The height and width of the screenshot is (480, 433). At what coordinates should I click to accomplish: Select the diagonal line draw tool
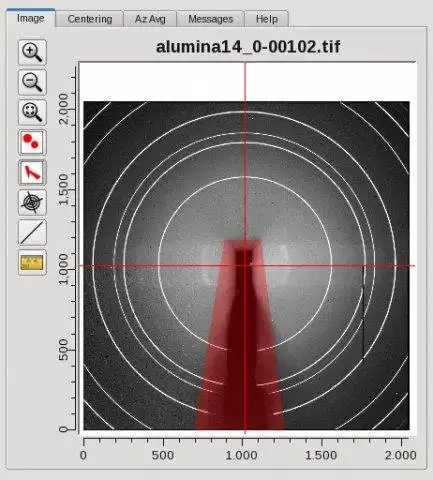[x=32, y=232]
